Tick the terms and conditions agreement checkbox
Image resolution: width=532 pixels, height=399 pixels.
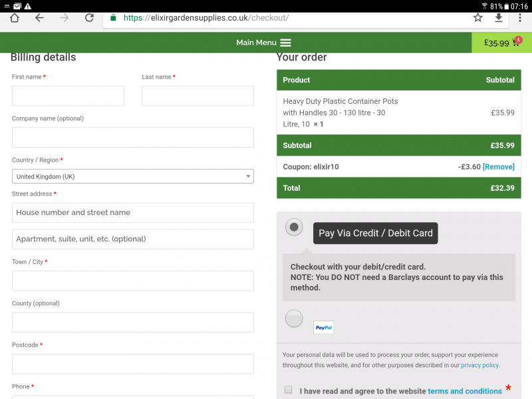(x=289, y=390)
